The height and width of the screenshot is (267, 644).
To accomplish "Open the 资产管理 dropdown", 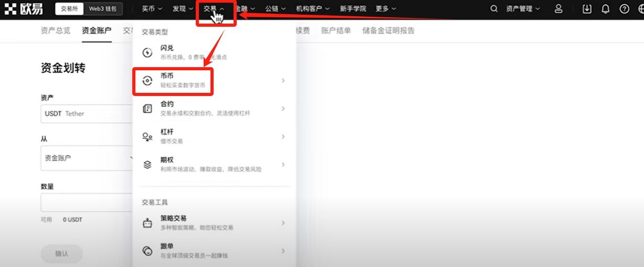I will [522, 9].
